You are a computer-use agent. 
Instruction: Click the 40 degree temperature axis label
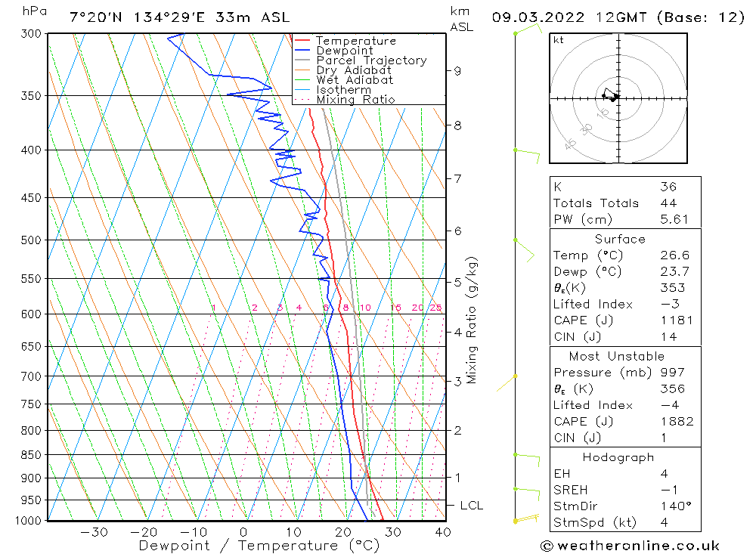coord(442,532)
